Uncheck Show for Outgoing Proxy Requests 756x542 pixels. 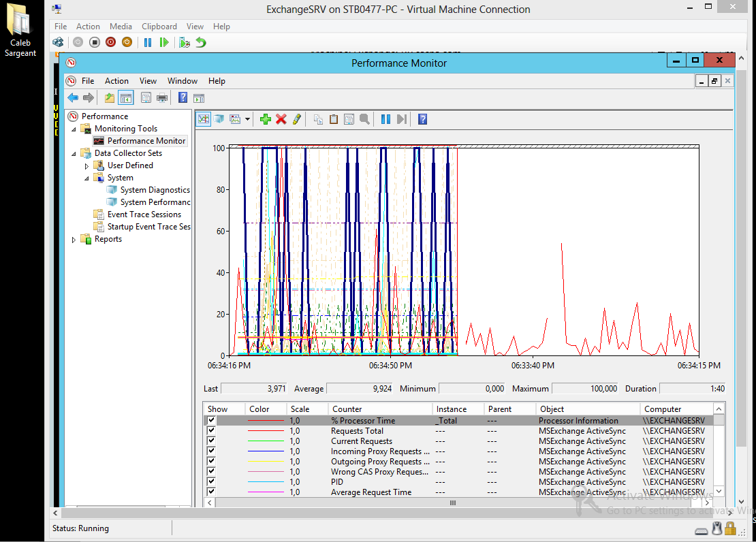point(211,460)
